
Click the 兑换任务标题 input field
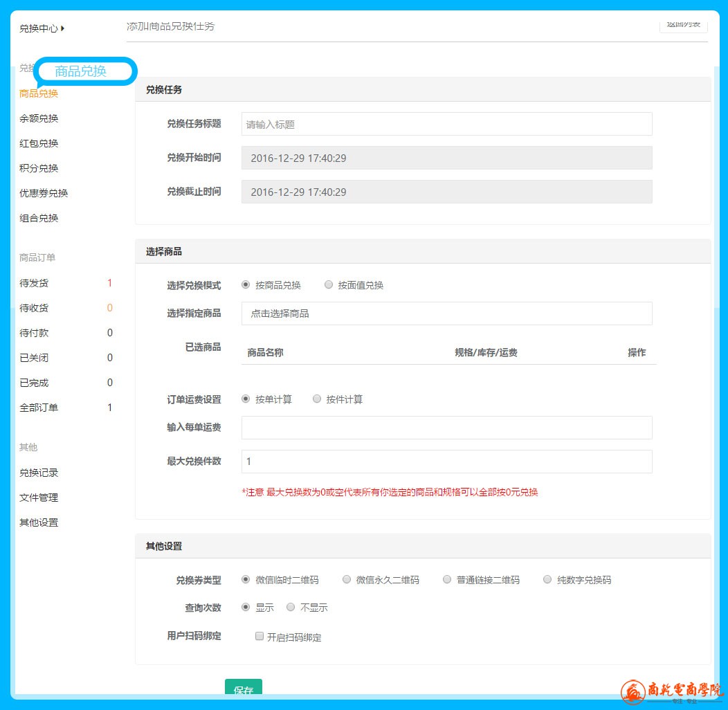coord(446,125)
